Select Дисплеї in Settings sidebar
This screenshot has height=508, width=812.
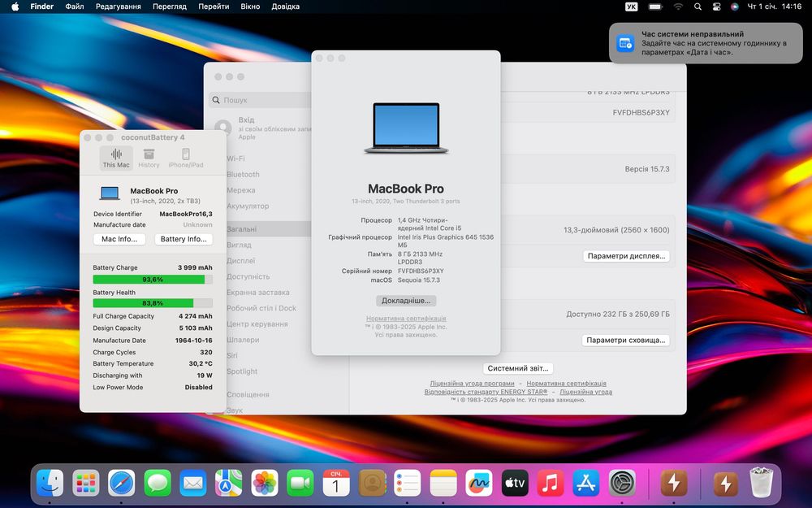point(241,261)
